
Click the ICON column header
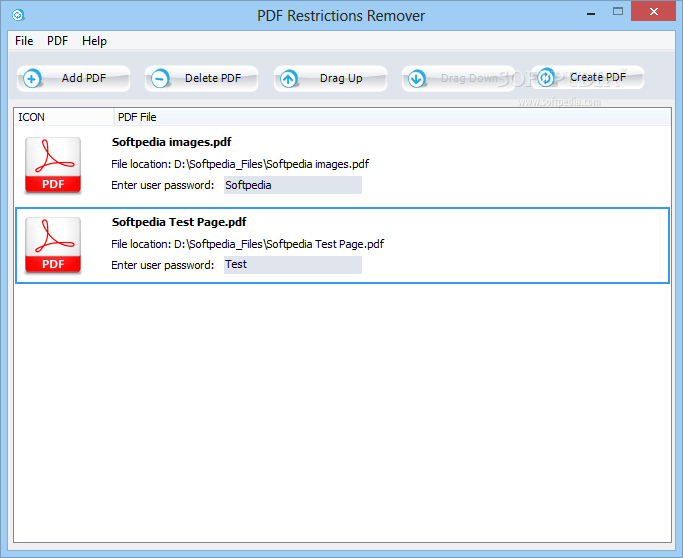(64, 117)
